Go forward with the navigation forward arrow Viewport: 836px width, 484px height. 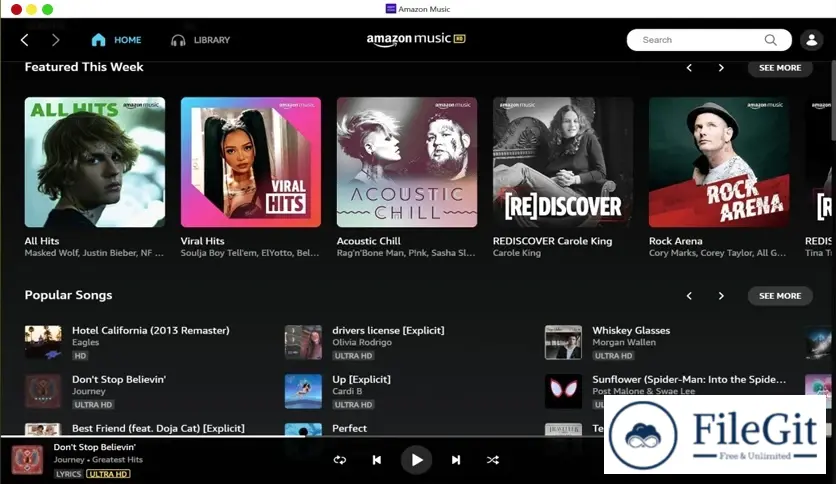55,40
